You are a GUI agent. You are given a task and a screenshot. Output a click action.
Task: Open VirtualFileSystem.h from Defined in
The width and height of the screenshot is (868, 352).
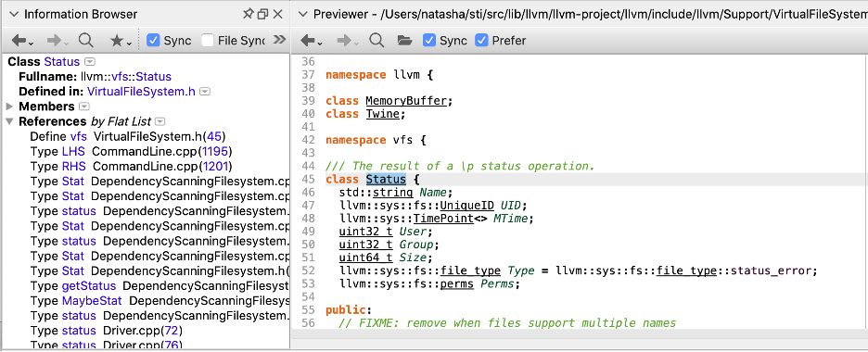point(141,92)
